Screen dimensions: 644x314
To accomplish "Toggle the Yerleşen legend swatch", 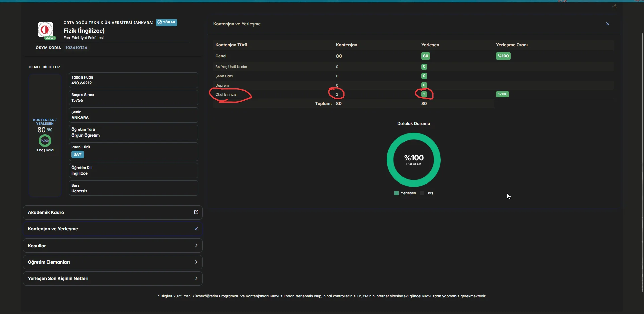I will [x=396, y=193].
